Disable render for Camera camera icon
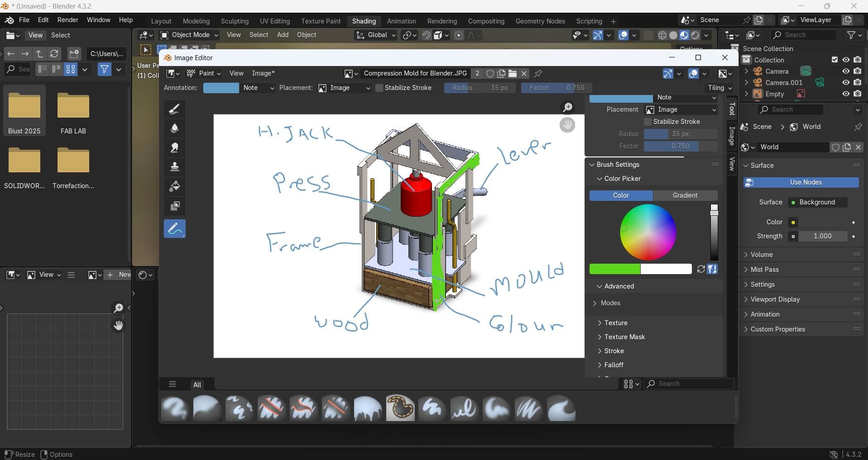The height and width of the screenshot is (460, 868). pos(858,71)
